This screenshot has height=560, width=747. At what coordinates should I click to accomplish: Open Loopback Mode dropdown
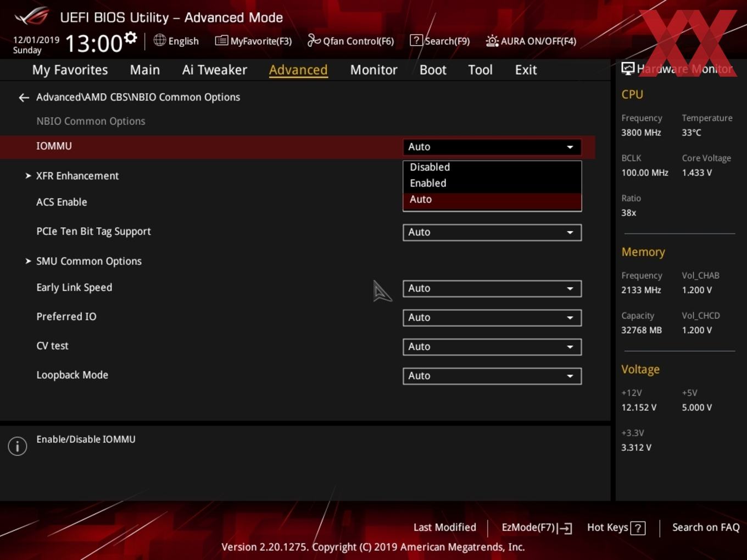click(x=492, y=376)
